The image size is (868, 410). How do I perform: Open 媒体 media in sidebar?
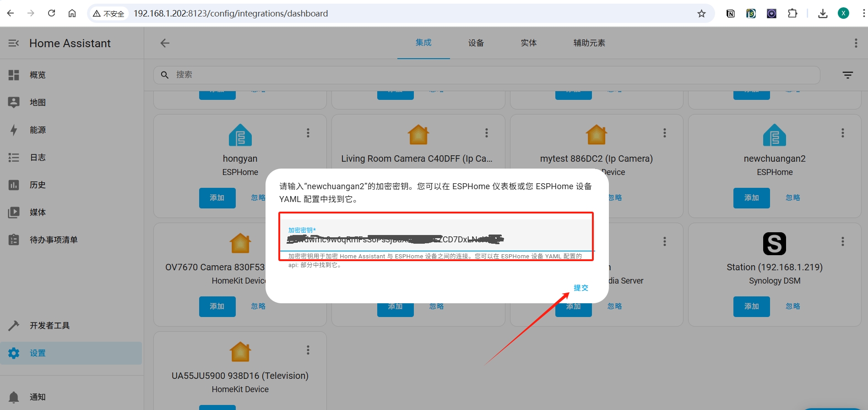(x=71, y=212)
